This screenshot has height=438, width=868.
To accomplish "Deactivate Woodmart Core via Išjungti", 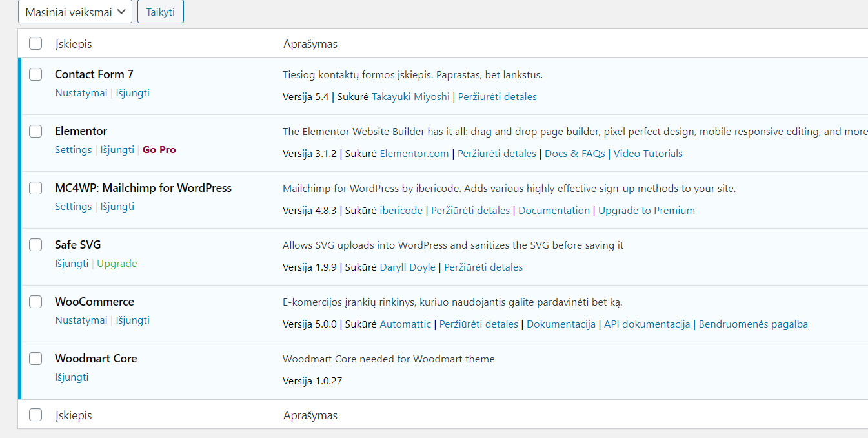I will point(72,377).
